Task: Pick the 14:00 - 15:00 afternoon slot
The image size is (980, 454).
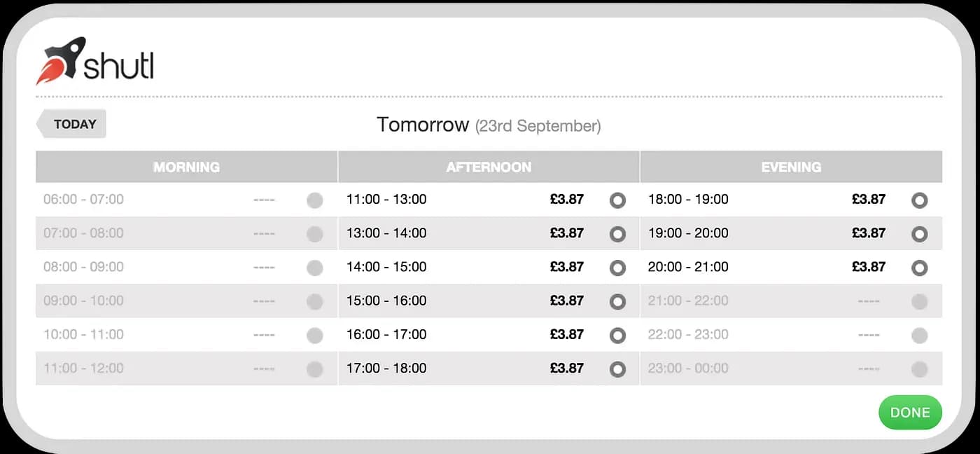Action: 617,268
